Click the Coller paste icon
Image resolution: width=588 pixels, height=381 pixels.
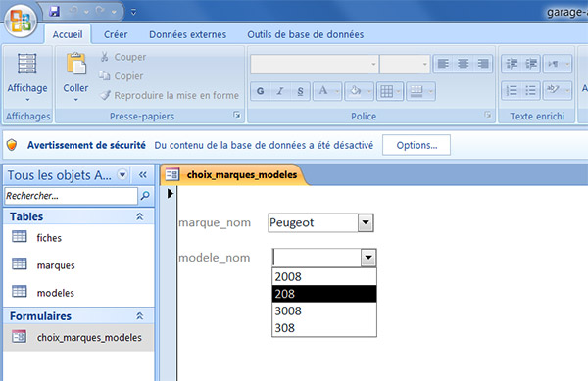pyautogui.click(x=75, y=64)
